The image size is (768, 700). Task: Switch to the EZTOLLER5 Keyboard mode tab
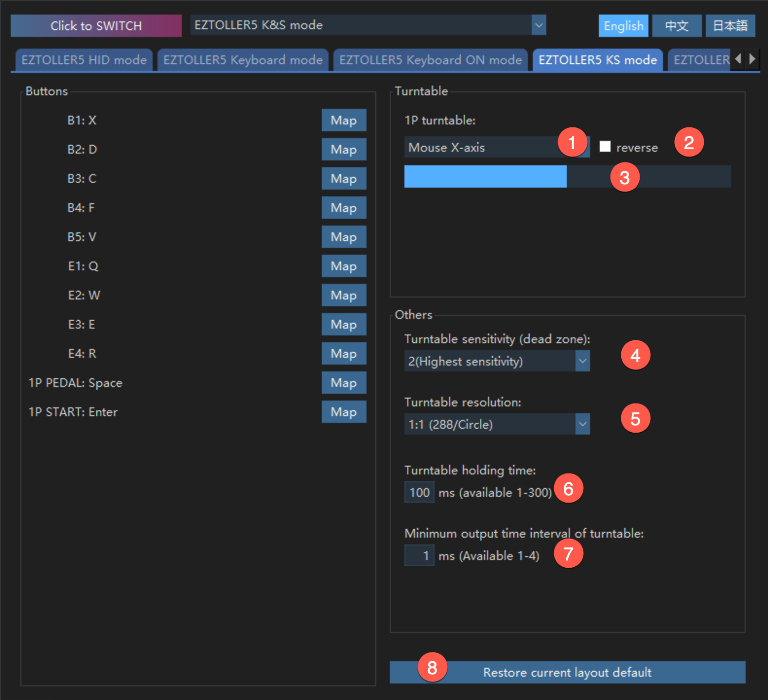pyautogui.click(x=243, y=60)
